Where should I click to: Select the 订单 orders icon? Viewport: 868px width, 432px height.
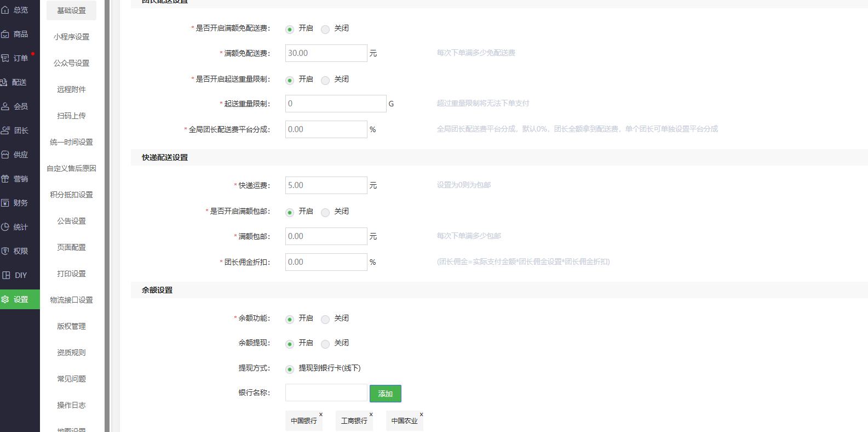(5, 58)
